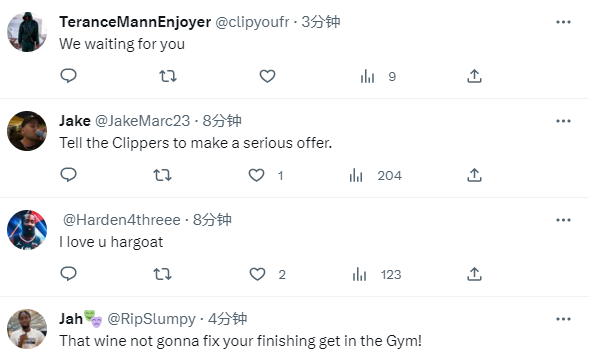589x361 pixels.
Task: Retweet the "We waiting for you" post
Action: (168, 76)
